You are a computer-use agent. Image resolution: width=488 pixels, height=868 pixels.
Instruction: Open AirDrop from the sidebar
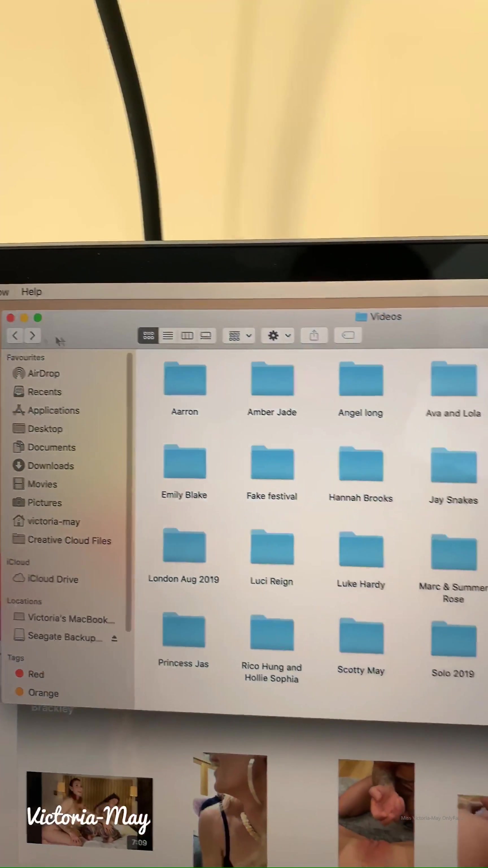[43, 373]
